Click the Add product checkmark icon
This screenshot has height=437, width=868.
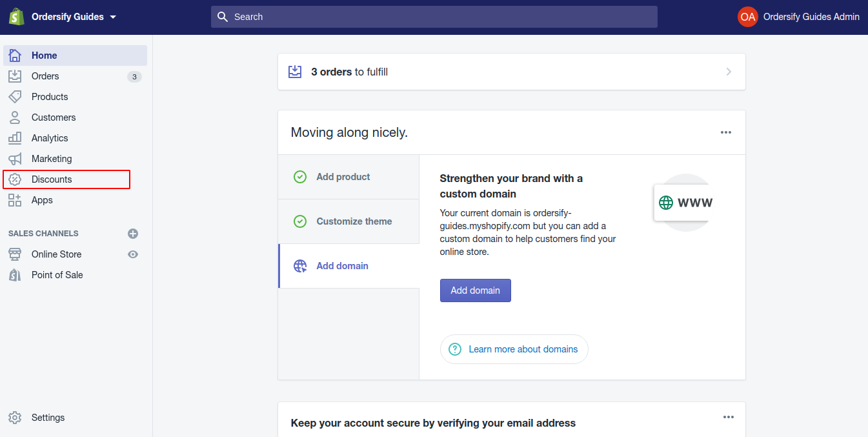click(300, 177)
